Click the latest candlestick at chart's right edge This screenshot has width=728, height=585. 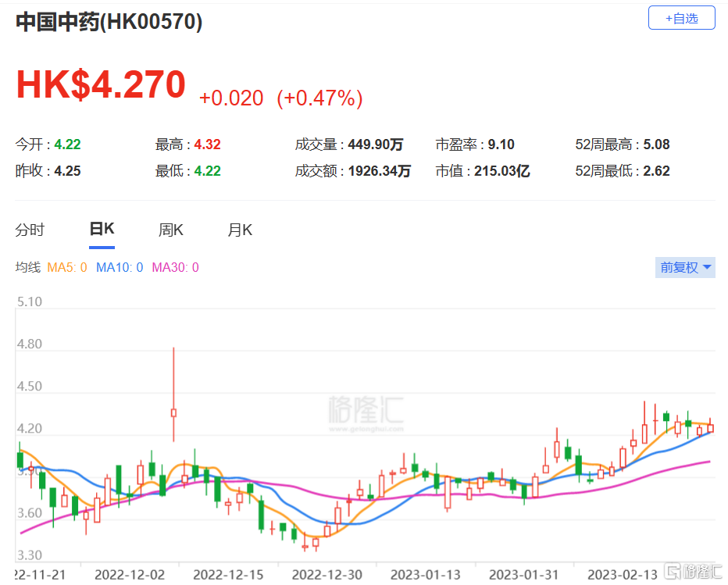pos(710,427)
